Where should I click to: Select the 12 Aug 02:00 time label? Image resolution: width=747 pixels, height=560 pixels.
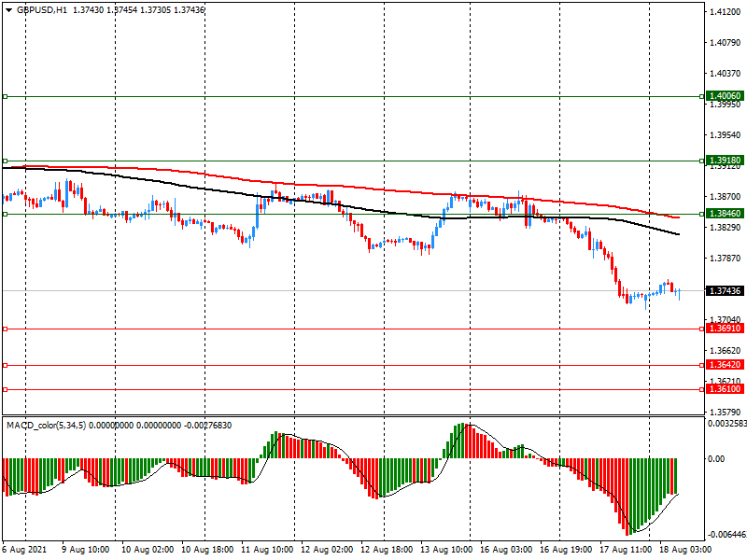327,550
